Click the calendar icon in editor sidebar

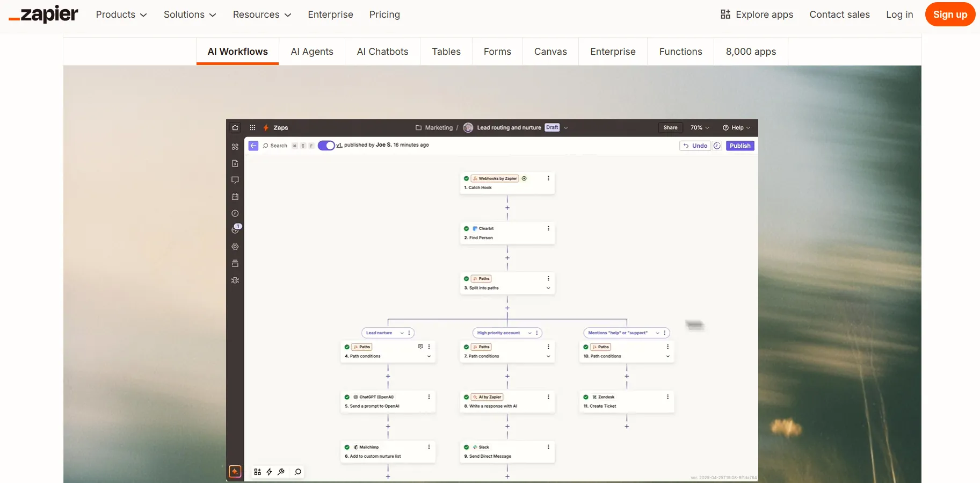pyautogui.click(x=235, y=197)
